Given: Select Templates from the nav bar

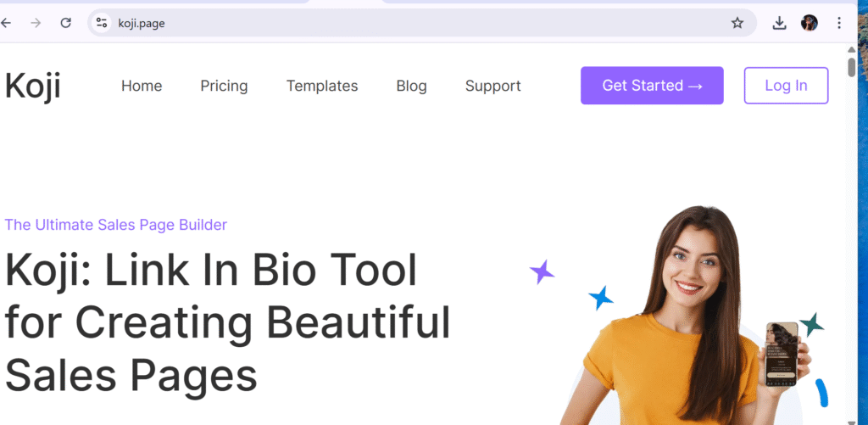Looking at the screenshot, I should click(x=322, y=86).
